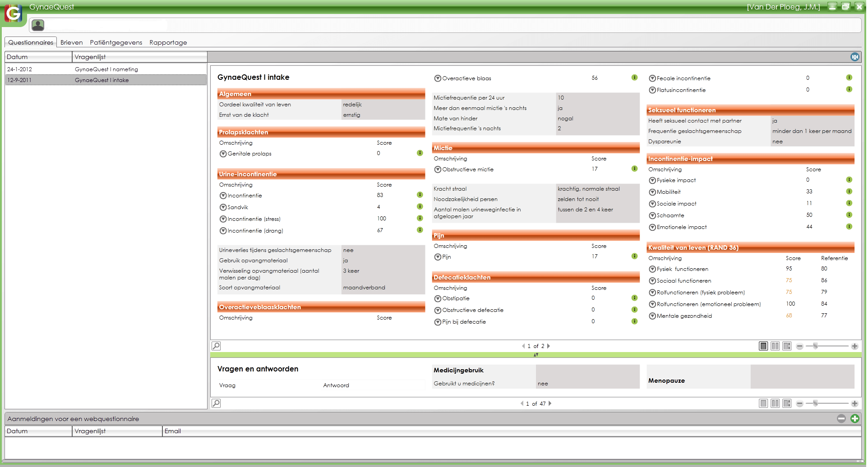Sort questionnaire list by Datum column
Screen dimensions: 868x467
(x=38, y=57)
